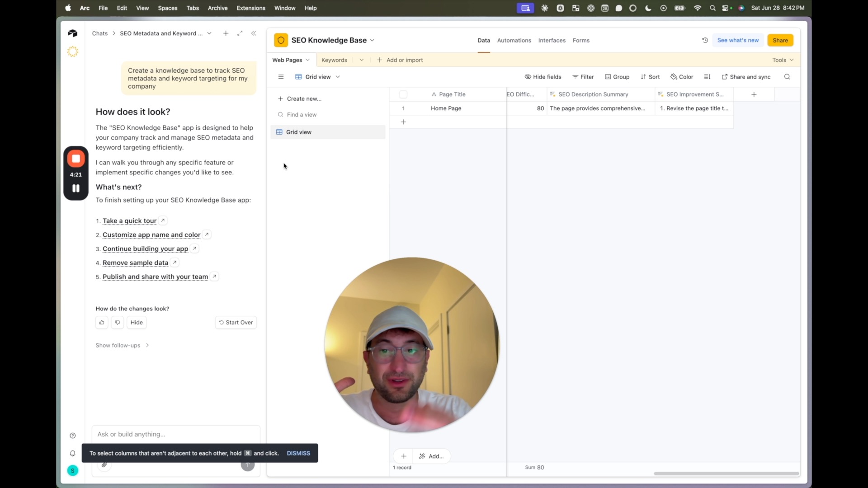Open macOS Spotlight search
Viewport: 868px width, 488px height.
coord(712,8)
